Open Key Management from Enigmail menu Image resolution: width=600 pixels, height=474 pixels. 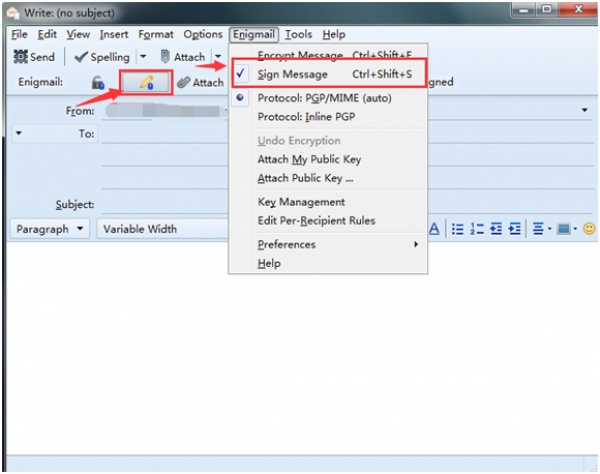(x=328, y=202)
